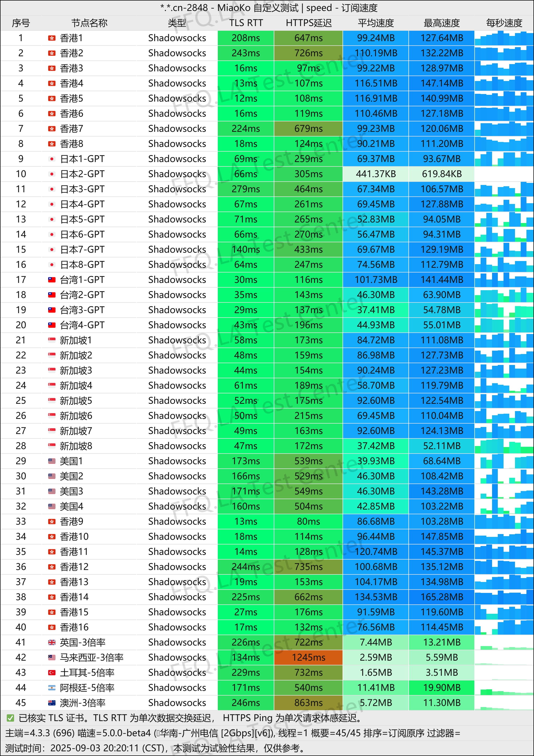
Task: Click the UK flag beside 英国-3倍率
Action: coord(52,642)
